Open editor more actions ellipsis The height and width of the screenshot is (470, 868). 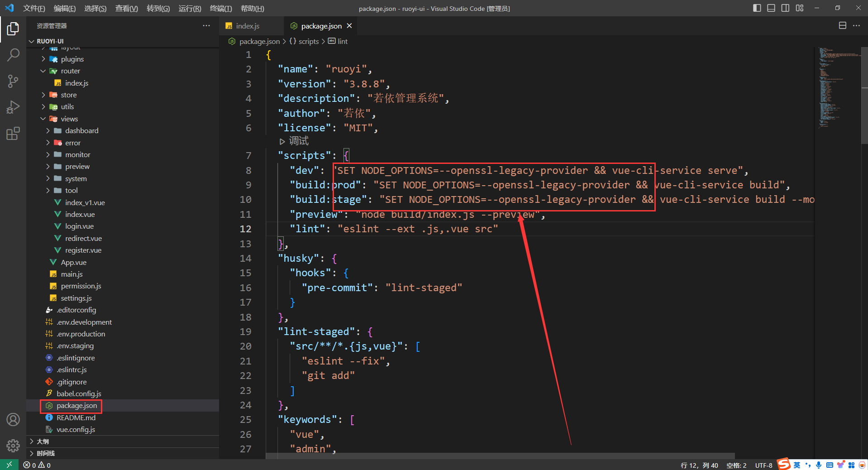point(856,26)
